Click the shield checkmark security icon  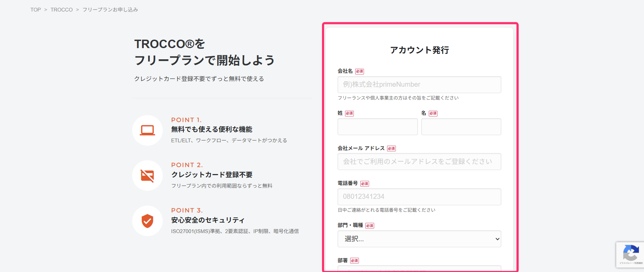(147, 221)
